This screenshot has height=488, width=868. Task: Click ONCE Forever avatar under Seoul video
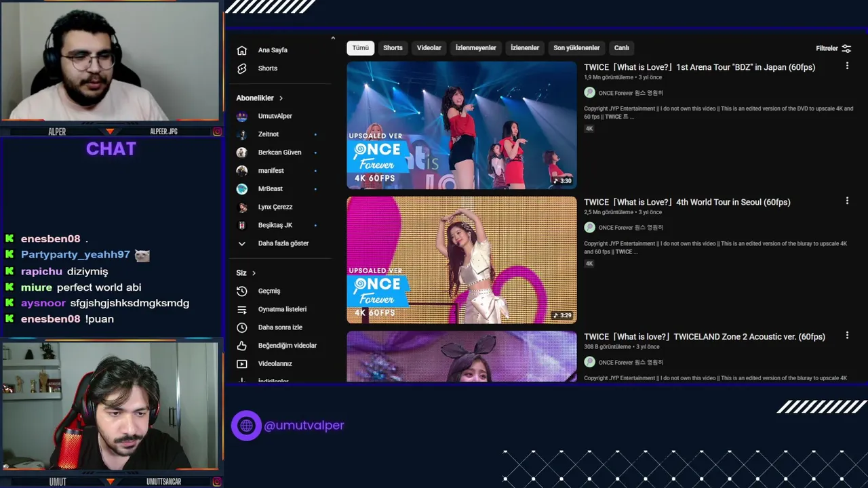click(x=589, y=228)
